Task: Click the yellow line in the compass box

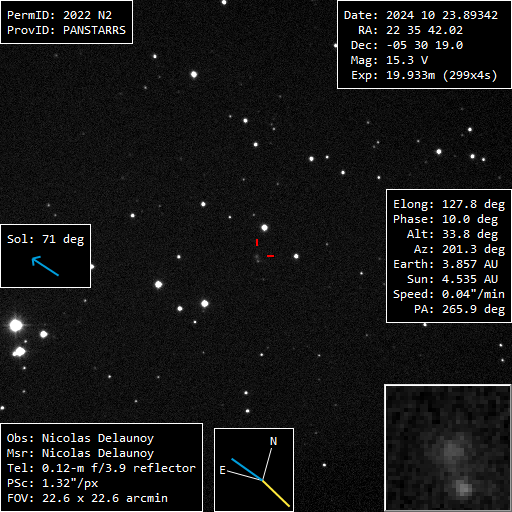Action: pyautogui.click(x=276, y=494)
